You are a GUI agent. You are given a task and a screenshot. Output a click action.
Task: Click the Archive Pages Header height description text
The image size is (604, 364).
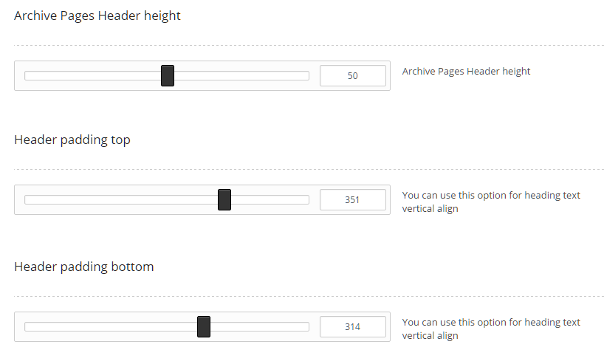pos(466,72)
